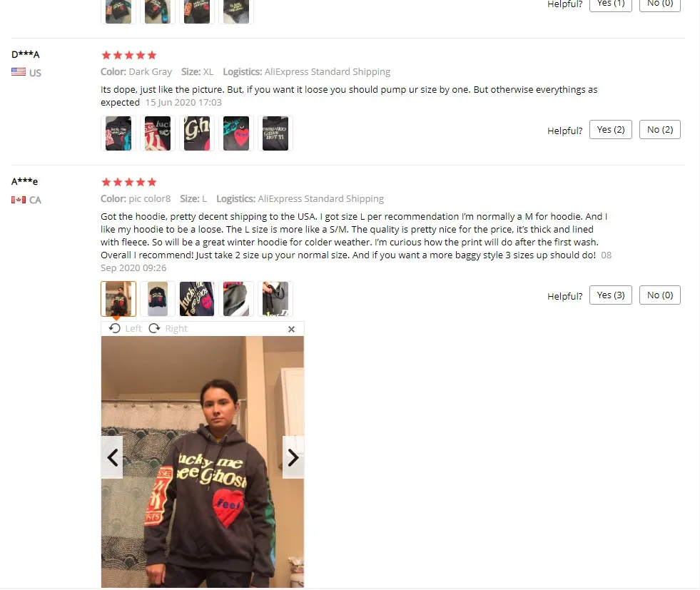Image resolution: width=700 pixels, height=590 pixels.
Task: Select A***e's third thumbnail with print close-up
Action: point(197,299)
